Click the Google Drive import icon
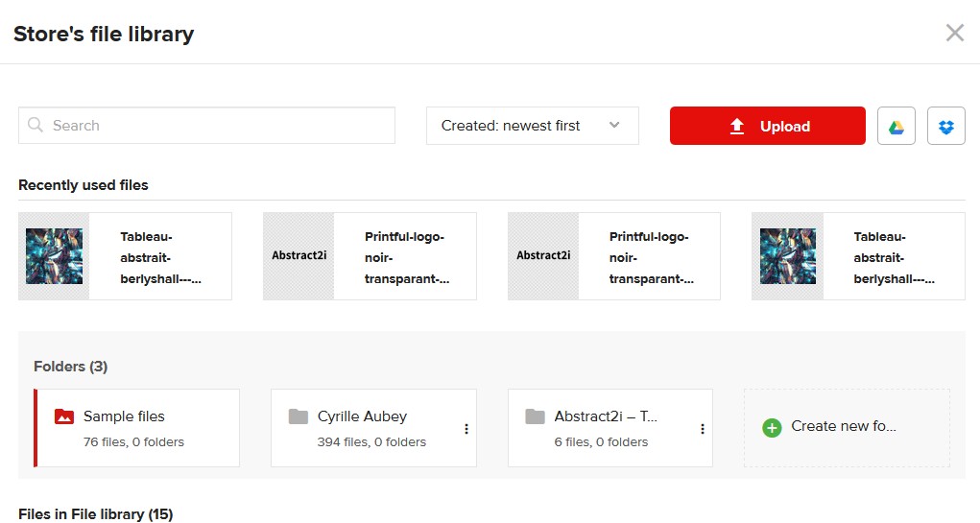This screenshot has height=523, width=980. [x=896, y=126]
